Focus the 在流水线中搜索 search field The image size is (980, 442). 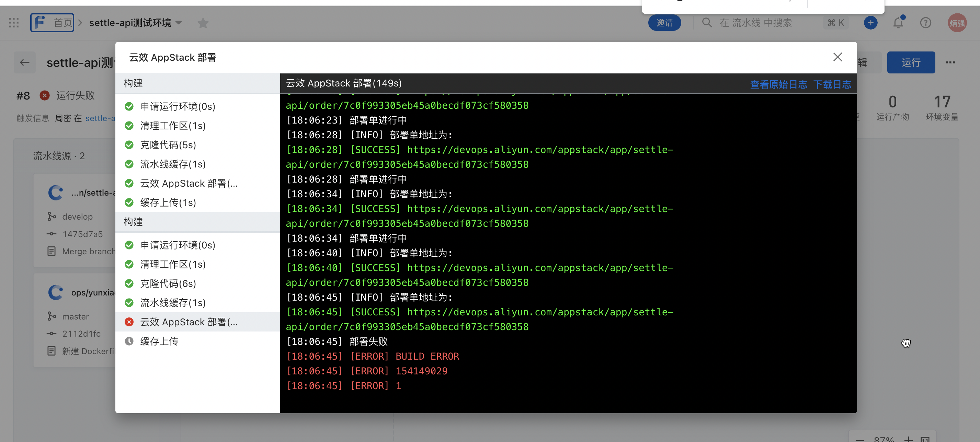tap(755, 23)
